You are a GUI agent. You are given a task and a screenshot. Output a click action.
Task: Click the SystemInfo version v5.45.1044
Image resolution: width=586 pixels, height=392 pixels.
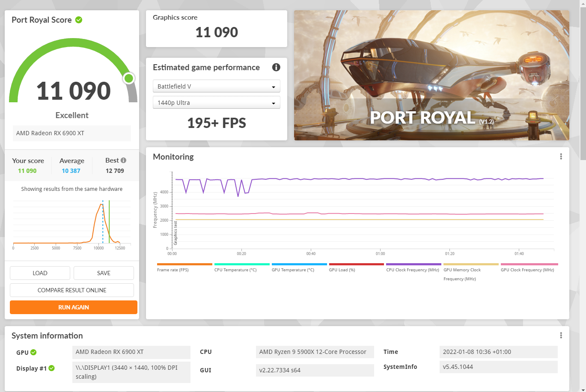[499, 367]
